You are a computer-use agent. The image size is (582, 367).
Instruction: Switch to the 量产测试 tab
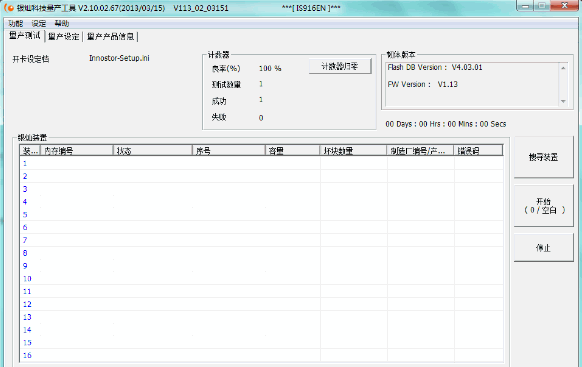(x=25, y=36)
